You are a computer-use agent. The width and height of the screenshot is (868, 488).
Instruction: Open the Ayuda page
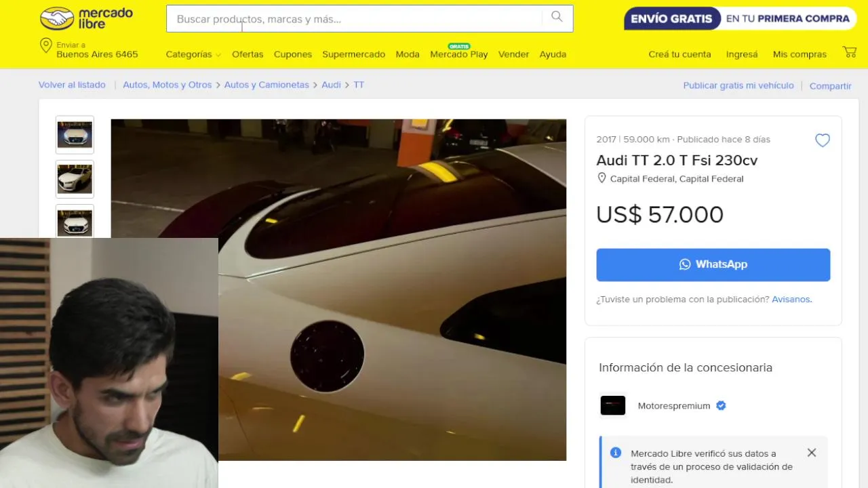click(553, 54)
